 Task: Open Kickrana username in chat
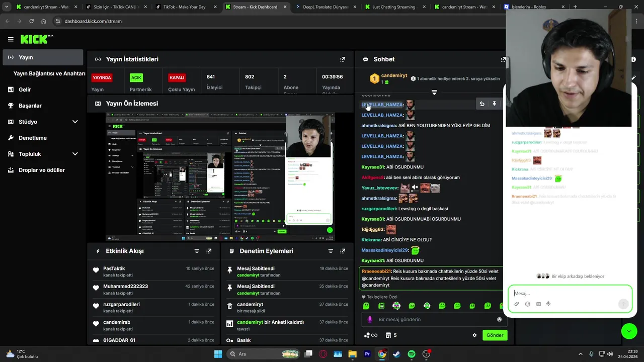(371, 240)
